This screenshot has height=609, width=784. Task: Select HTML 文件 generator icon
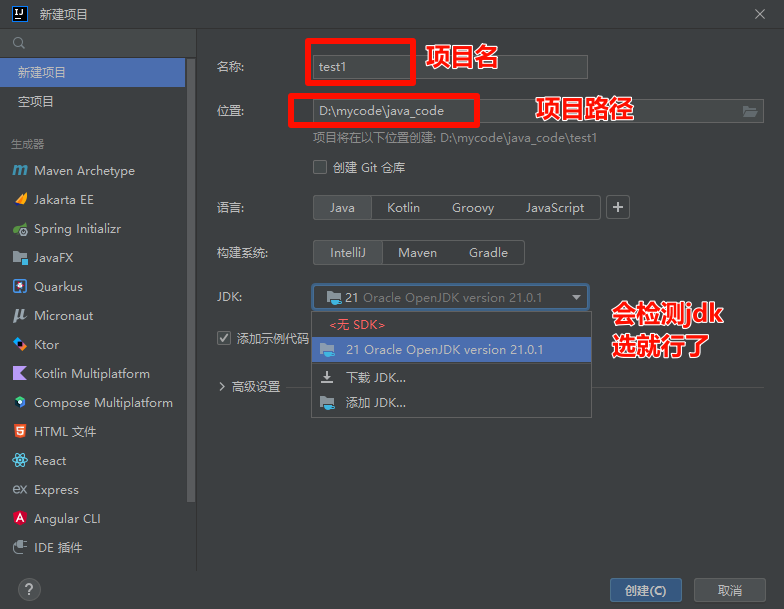20,431
